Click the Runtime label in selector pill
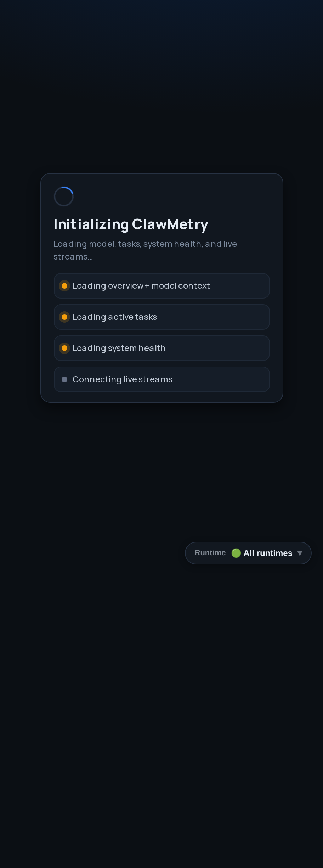 (210, 553)
